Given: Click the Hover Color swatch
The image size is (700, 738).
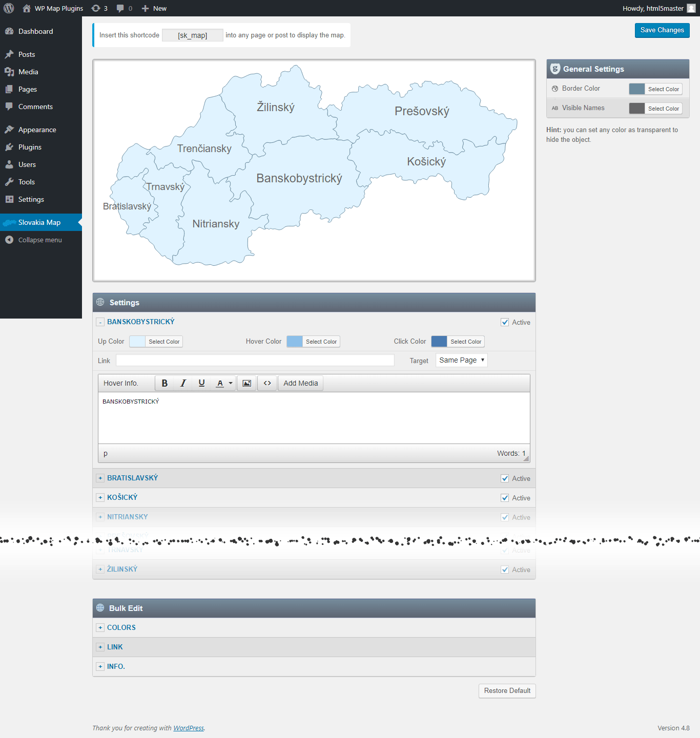Looking at the screenshot, I should point(295,342).
